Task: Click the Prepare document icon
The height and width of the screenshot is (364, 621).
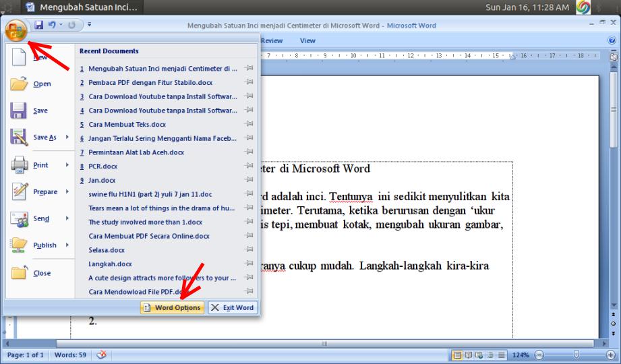Action: pos(20,191)
